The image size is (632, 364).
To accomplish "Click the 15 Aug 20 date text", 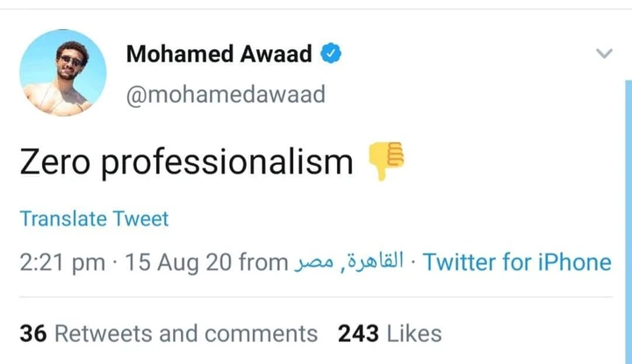I will tap(178, 262).
